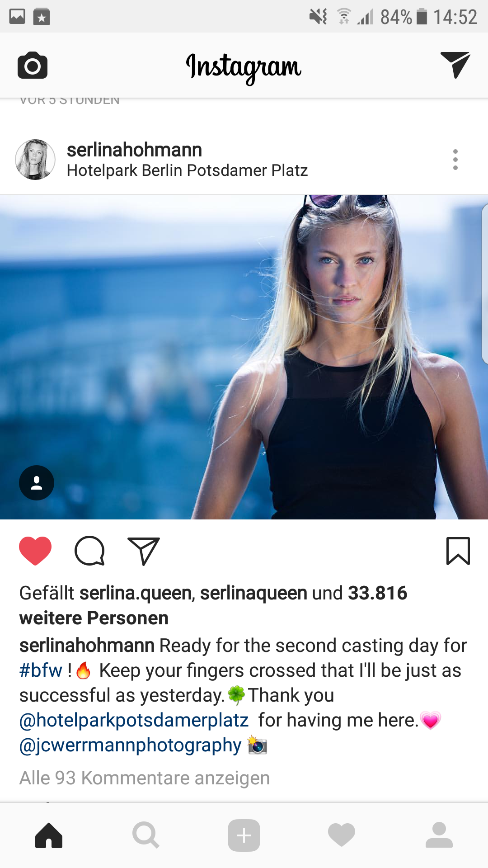The image size is (488, 868).
Task: Go to the Home tab
Action: (49, 835)
